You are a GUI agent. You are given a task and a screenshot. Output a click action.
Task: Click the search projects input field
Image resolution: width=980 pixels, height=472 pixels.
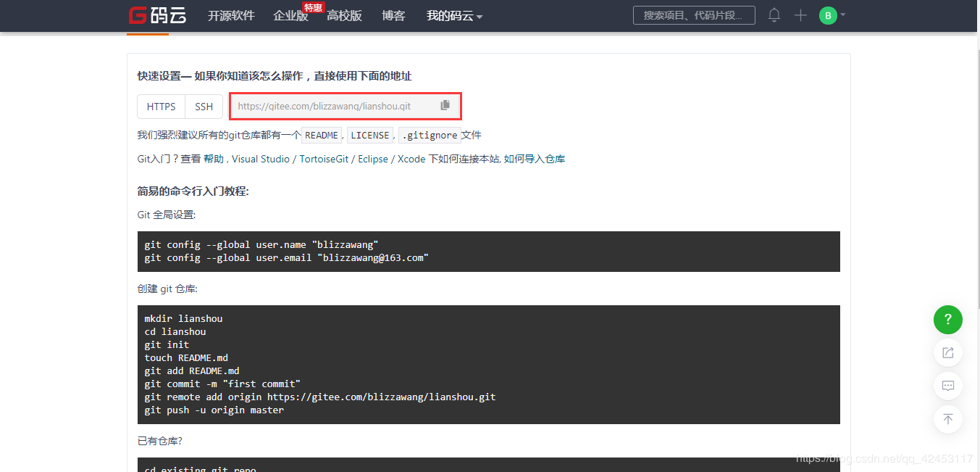(x=694, y=15)
